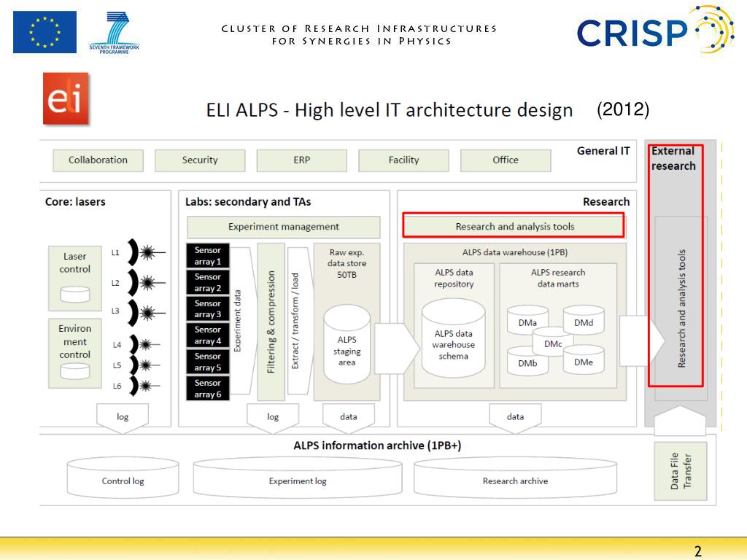This screenshot has width=747, height=560.
Task: Click the vertical "Experiment data" label
Action: [237, 321]
